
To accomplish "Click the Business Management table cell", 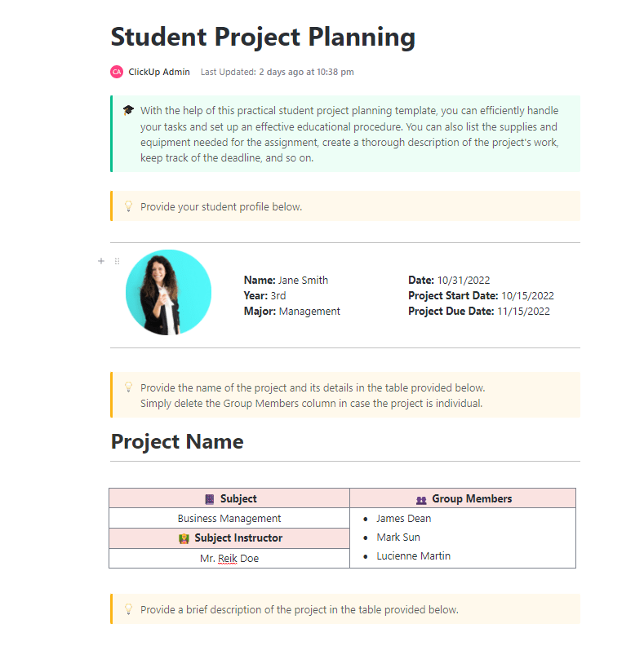I will pyautogui.click(x=229, y=518).
